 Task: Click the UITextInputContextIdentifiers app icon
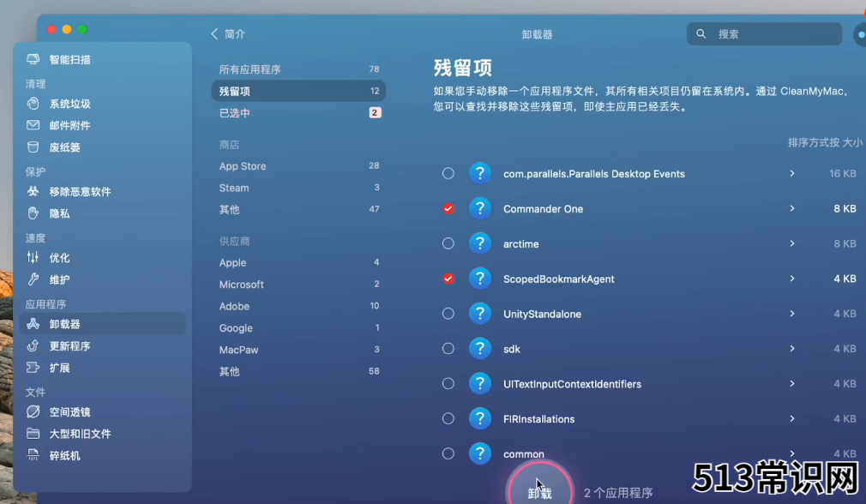(480, 384)
